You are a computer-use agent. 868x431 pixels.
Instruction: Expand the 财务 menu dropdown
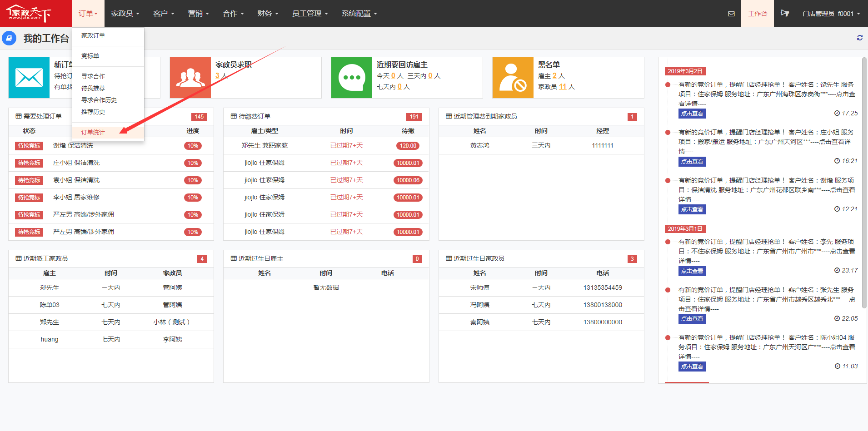[x=268, y=14]
